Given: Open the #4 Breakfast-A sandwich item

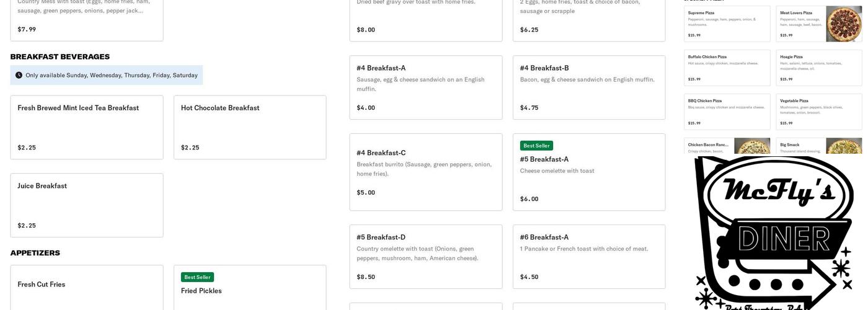Looking at the screenshot, I should click(426, 87).
